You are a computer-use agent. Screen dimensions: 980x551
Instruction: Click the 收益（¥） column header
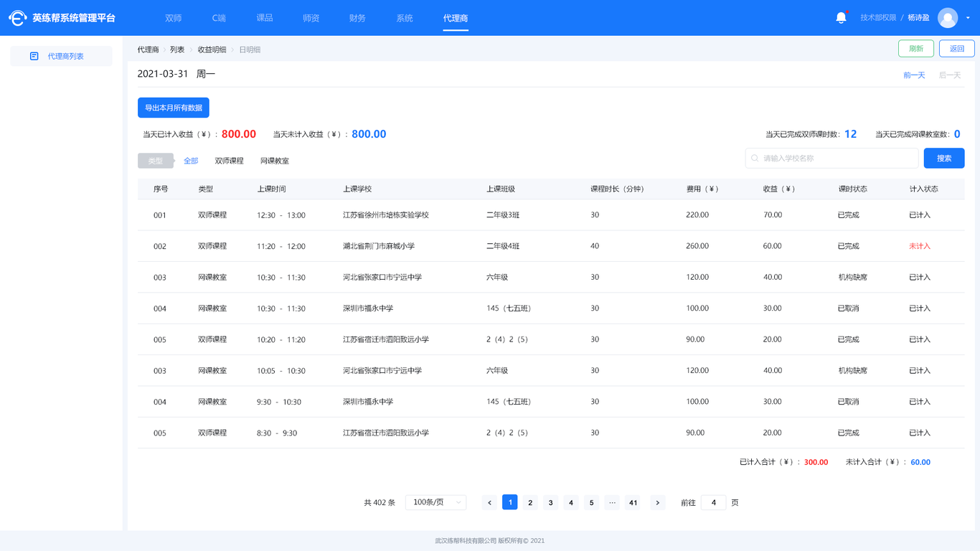(779, 189)
